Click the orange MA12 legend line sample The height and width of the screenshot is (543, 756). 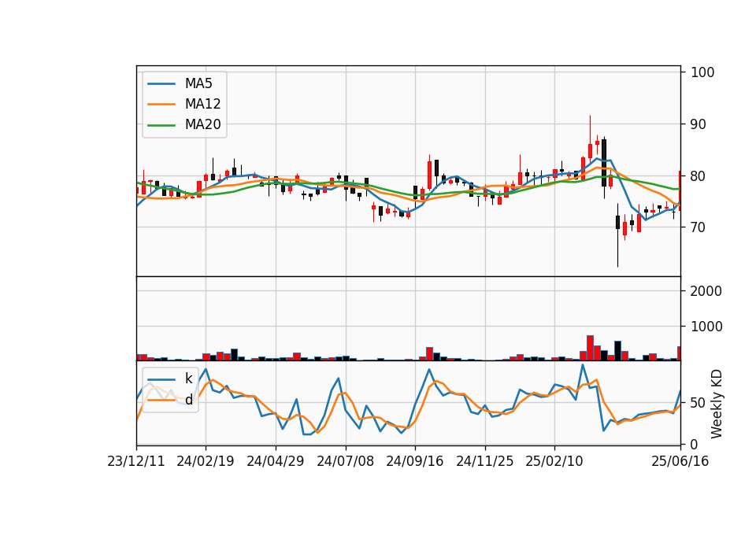point(161,104)
